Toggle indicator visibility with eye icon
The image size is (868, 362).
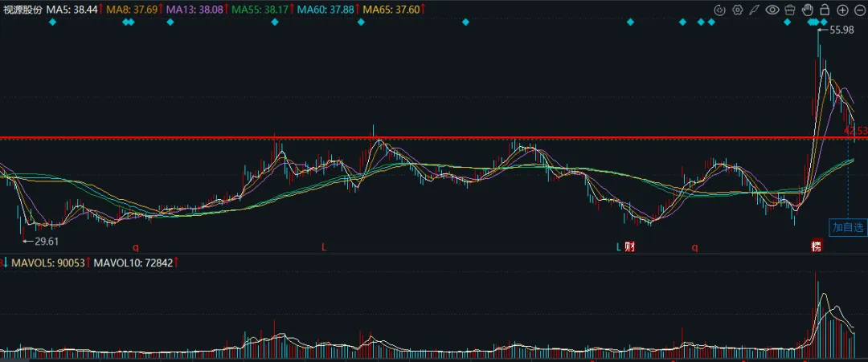[x=772, y=10]
